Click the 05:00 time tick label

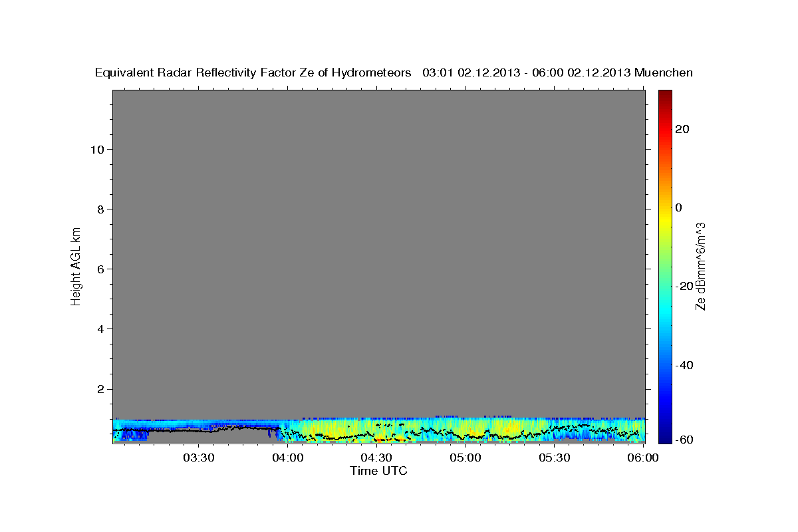[x=465, y=458]
